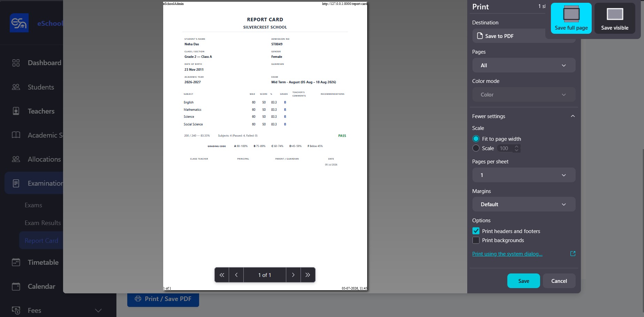Viewport: 644px width, 317px height.
Task: Click the Save full page button label
Action: [571, 28]
